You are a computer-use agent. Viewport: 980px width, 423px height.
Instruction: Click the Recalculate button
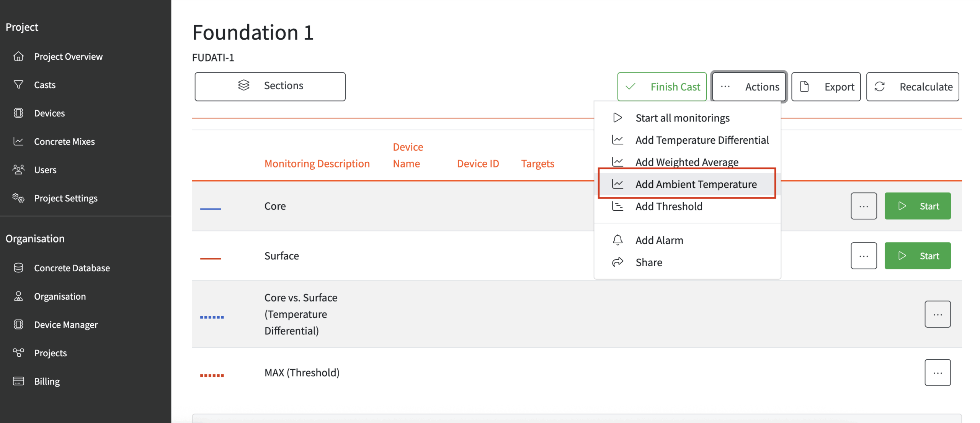[x=912, y=87]
